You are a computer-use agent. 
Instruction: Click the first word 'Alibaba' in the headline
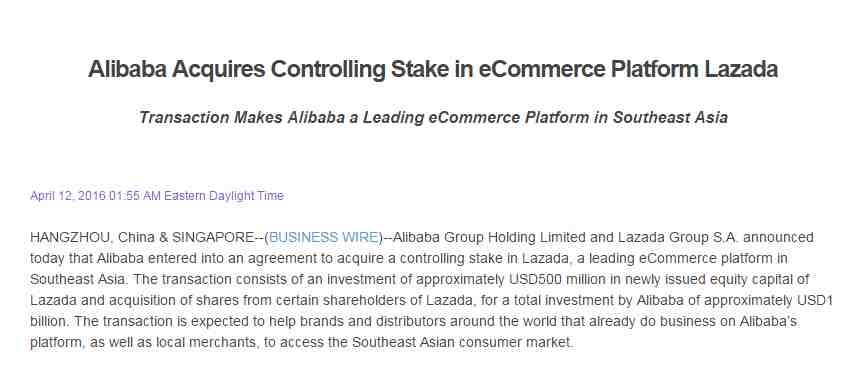[127, 70]
